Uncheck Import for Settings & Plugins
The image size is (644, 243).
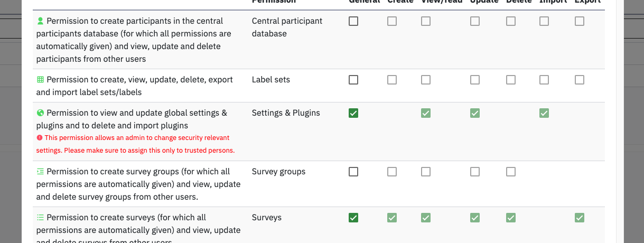[544, 113]
